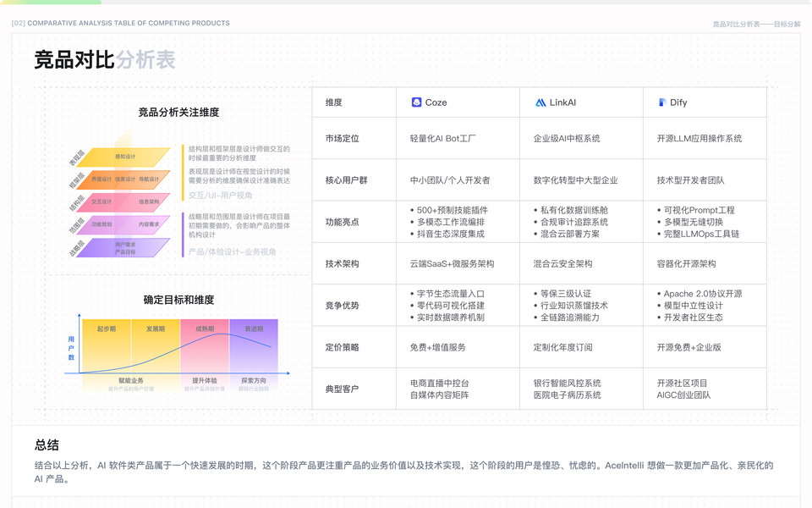
Task: Click the 竞争优势 row label
Action: point(343,306)
